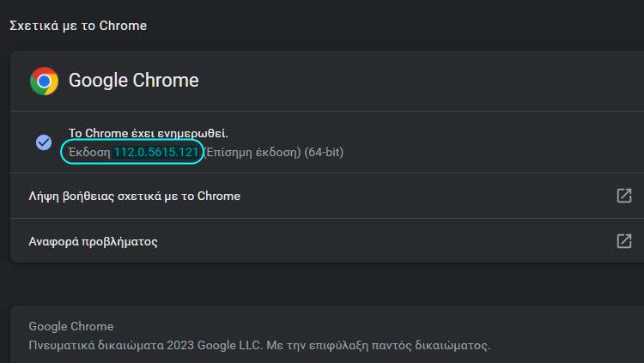
Task: Click the version number 112.0.5615.121
Action: click(156, 152)
